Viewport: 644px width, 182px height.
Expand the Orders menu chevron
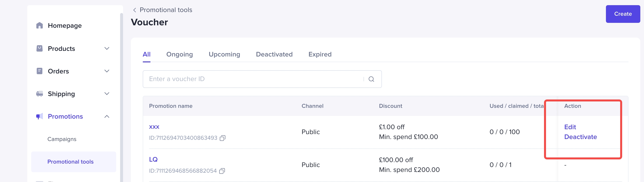tap(107, 71)
